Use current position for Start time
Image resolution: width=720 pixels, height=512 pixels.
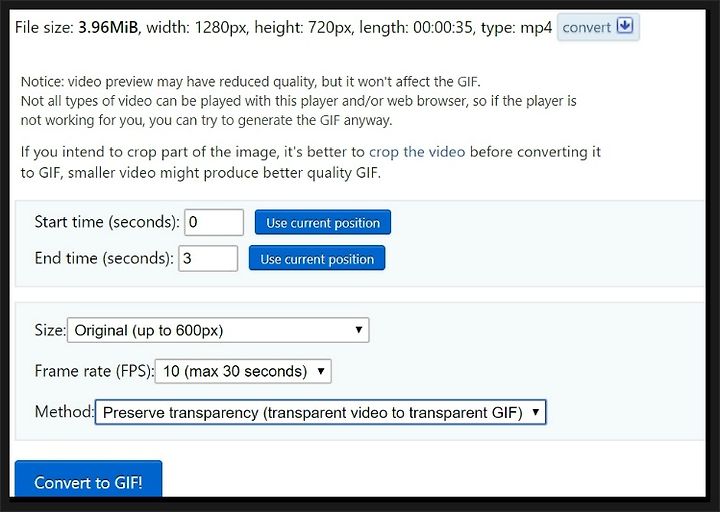[x=323, y=222]
